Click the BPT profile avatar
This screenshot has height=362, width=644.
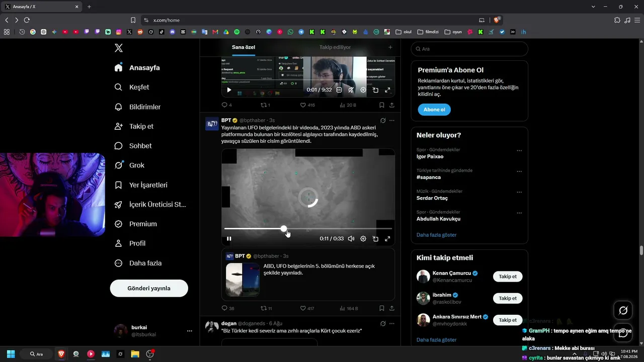pyautogui.click(x=212, y=124)
